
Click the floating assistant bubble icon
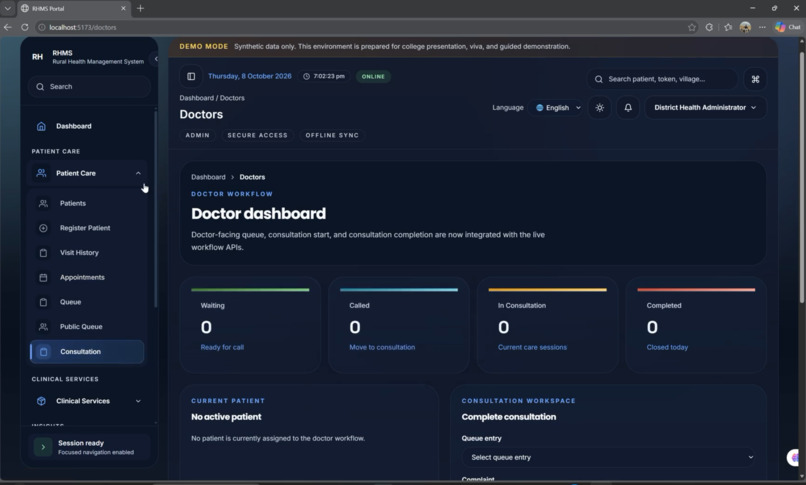point(795,457)
